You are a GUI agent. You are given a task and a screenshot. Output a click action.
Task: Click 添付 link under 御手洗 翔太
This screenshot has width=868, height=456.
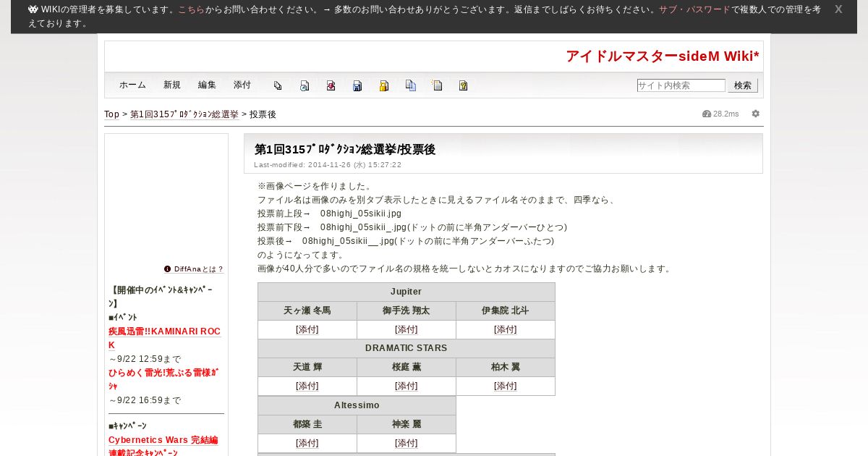(x=407, y=329)
